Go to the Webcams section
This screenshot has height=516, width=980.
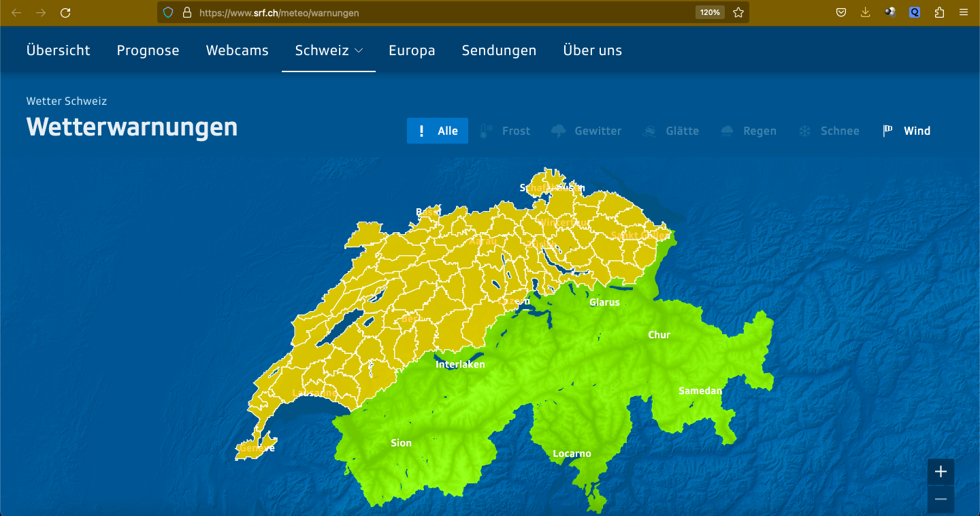point(237,50)
